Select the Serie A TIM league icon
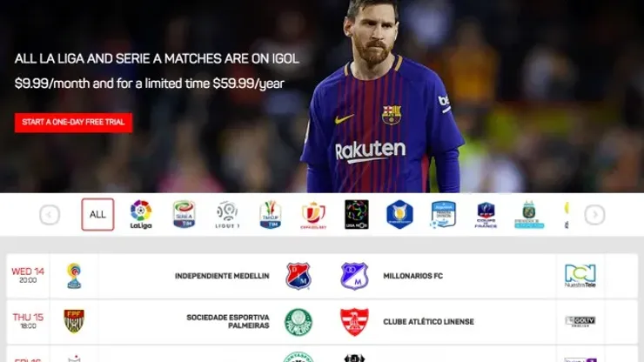Viewport: 644px width, 362px height. tap(184, 214)
